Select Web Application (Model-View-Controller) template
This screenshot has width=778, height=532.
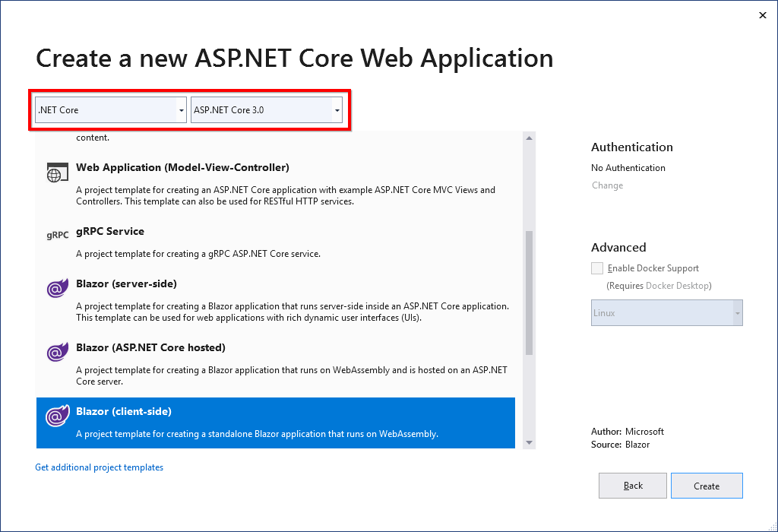[x=182, y=167]
